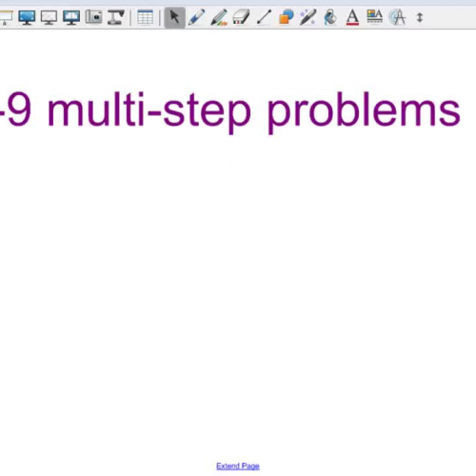The width and height of the screenshot is (476, 476).
Task: Launch the document camera tool
Action: pos(115,17)
